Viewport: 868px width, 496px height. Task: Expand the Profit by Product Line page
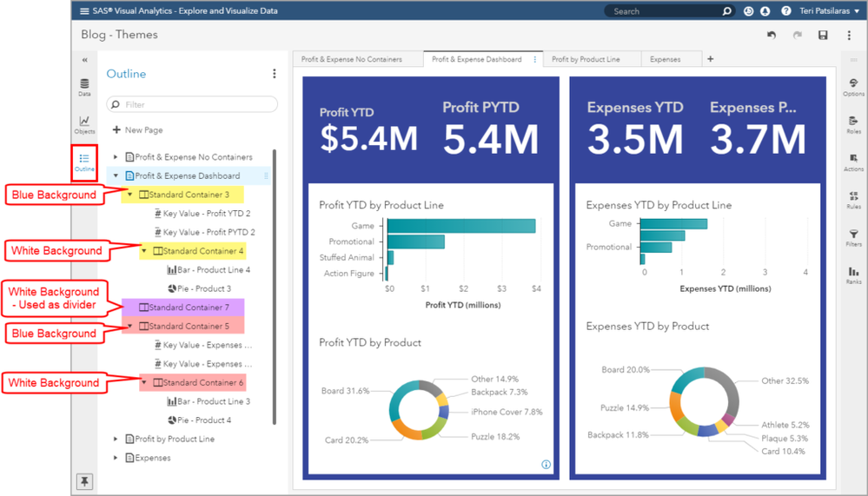click(x=116, y=440)
